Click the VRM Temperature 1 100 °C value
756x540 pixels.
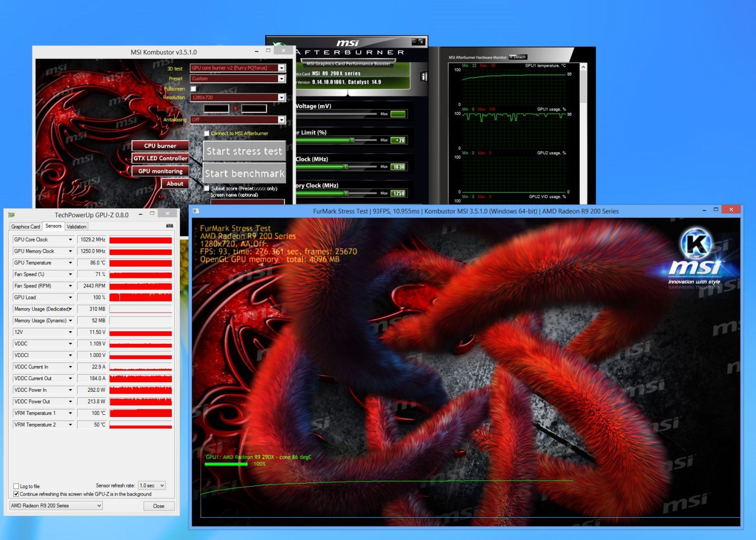92,413
